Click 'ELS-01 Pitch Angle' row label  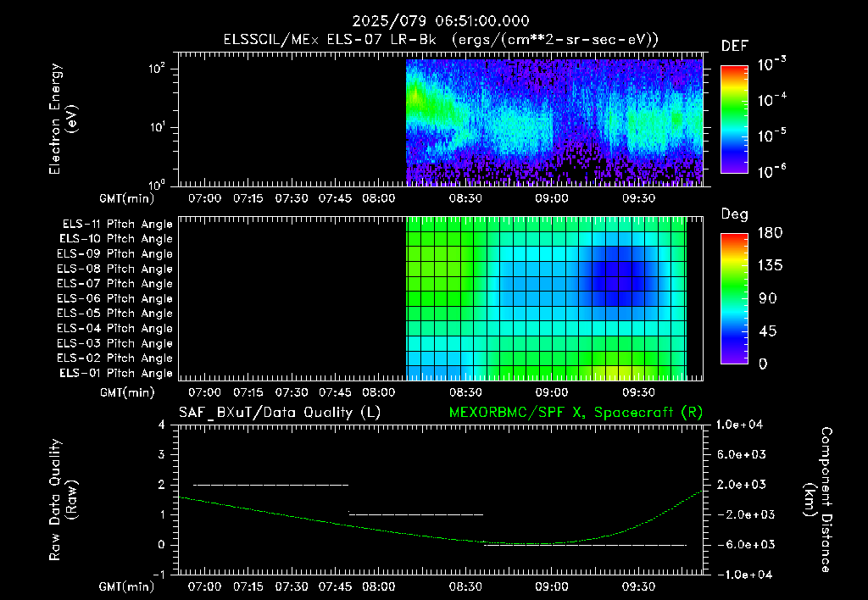click(x=116, y=373)
